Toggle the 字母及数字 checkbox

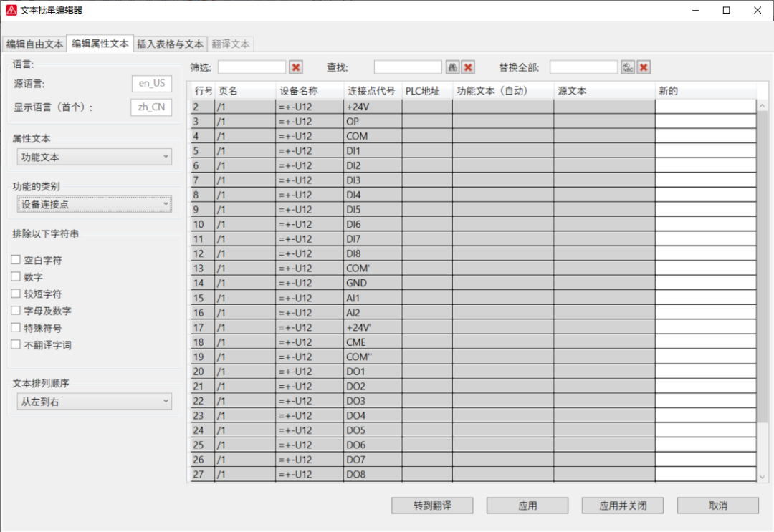pyautogui.click(x=16, y=311)
